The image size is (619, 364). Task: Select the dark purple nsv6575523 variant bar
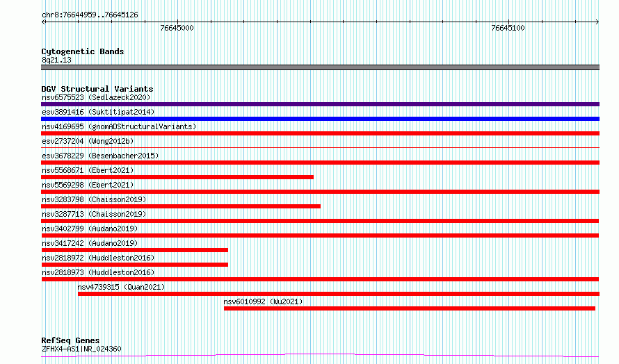click(x=320, y=104)
